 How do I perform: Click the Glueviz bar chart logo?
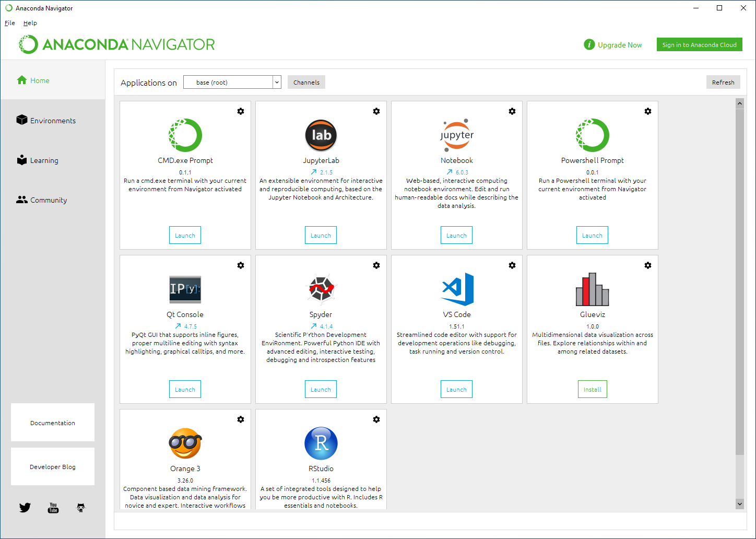click(593, 289)
